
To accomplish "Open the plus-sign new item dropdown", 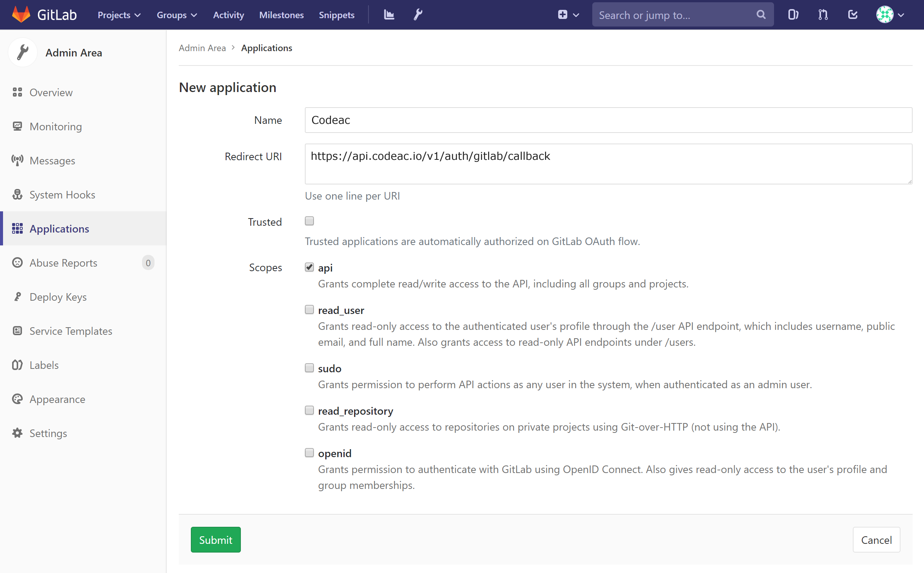I will pyautogui.click(x=567, y=15).
